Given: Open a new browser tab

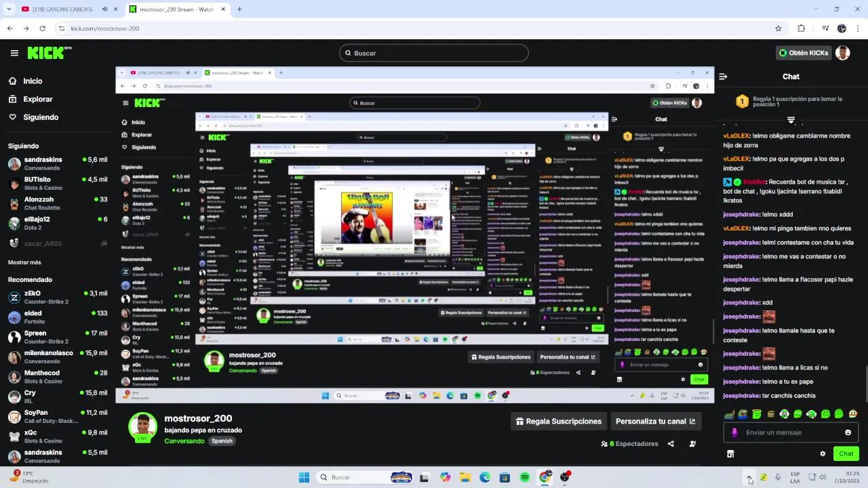Looking at the screenshot, I should point(239,9).
